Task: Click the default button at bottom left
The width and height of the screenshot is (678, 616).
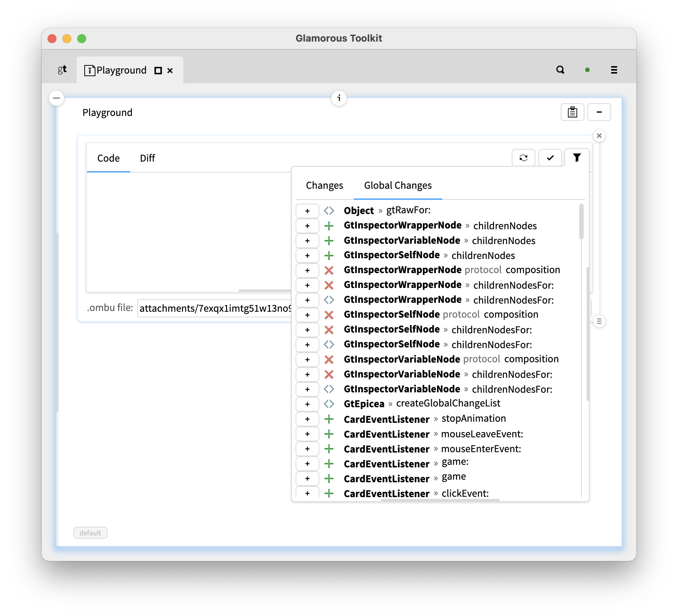Action: pos(90,532)
